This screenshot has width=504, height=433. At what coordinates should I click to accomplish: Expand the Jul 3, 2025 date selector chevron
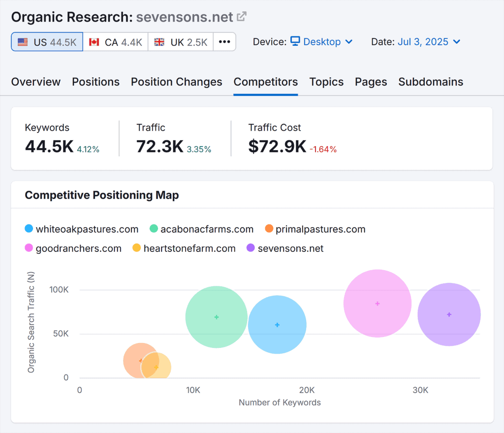(457, 42)
